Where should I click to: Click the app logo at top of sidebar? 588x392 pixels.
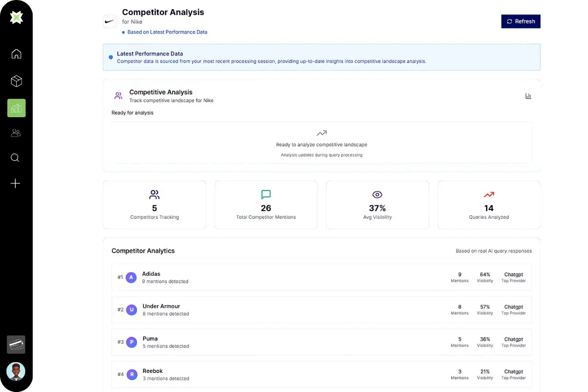click(17, 17)
